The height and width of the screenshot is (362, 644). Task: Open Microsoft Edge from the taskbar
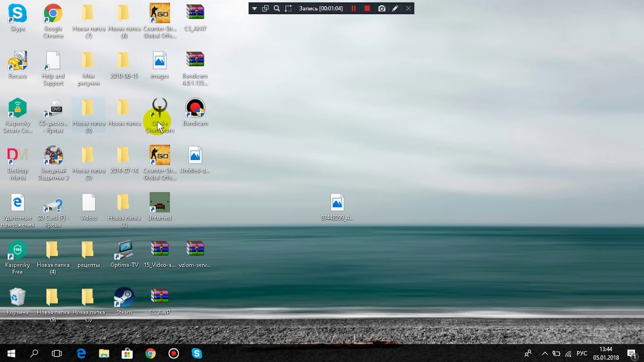tap(81, 353)
